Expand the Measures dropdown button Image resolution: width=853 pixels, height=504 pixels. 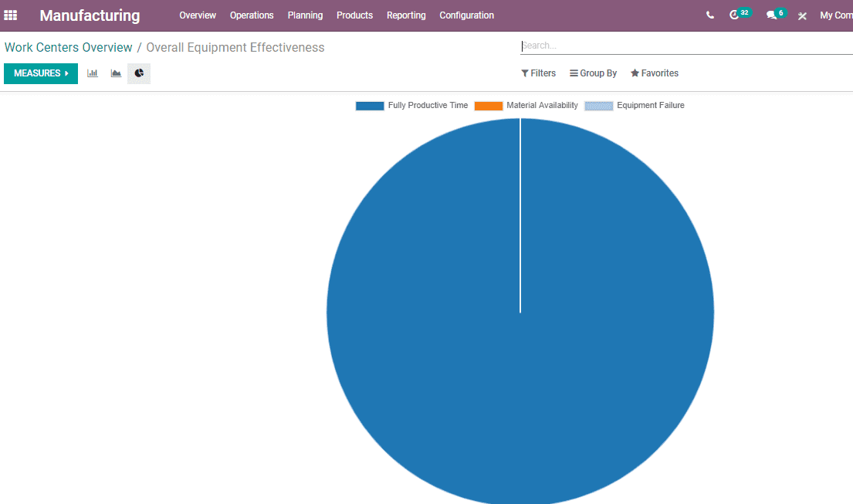(x=41, y=73)
